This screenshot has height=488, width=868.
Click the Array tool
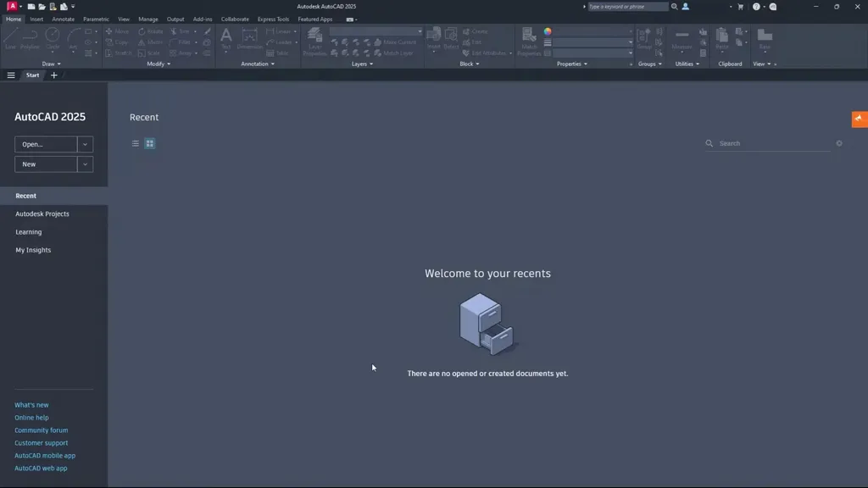tap(181, 53)
